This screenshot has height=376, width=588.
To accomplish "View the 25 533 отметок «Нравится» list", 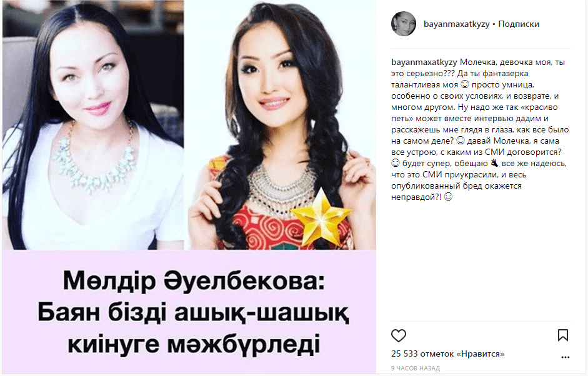I will click(448, 354).
